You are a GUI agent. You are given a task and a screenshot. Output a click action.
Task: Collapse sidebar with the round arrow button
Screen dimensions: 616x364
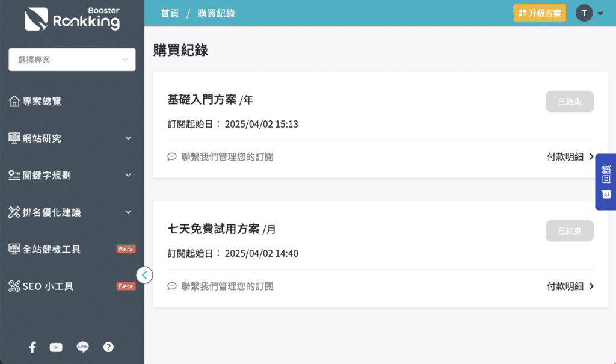coord(144,275)
